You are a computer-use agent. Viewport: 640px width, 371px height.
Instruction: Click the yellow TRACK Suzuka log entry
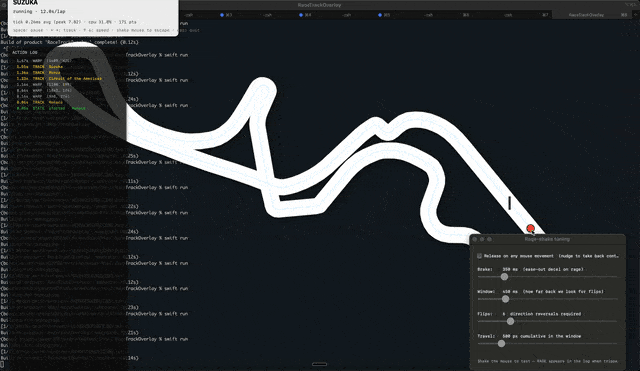coord(40,67)
